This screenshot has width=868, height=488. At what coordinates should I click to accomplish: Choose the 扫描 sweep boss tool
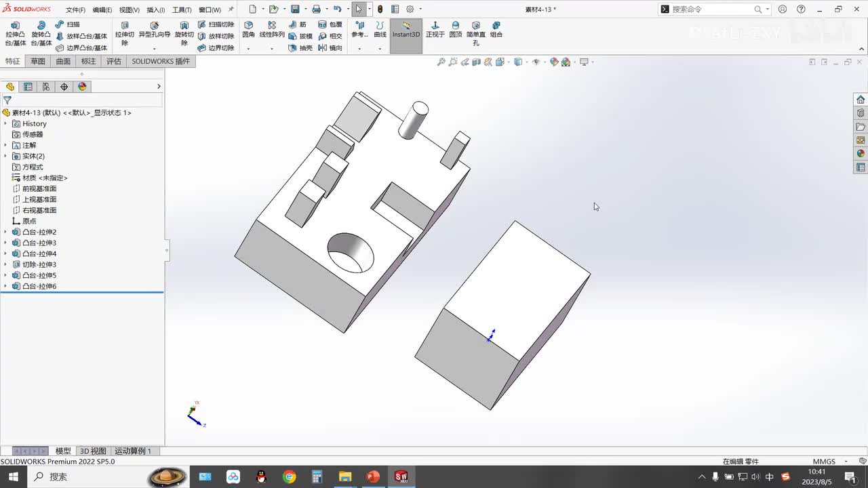click(x=68, y=24)
